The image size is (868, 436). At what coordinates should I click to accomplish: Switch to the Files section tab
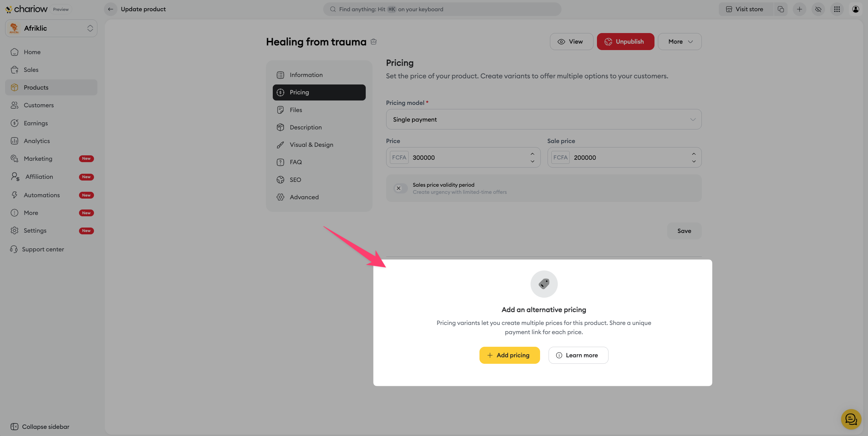click(296, 110)
